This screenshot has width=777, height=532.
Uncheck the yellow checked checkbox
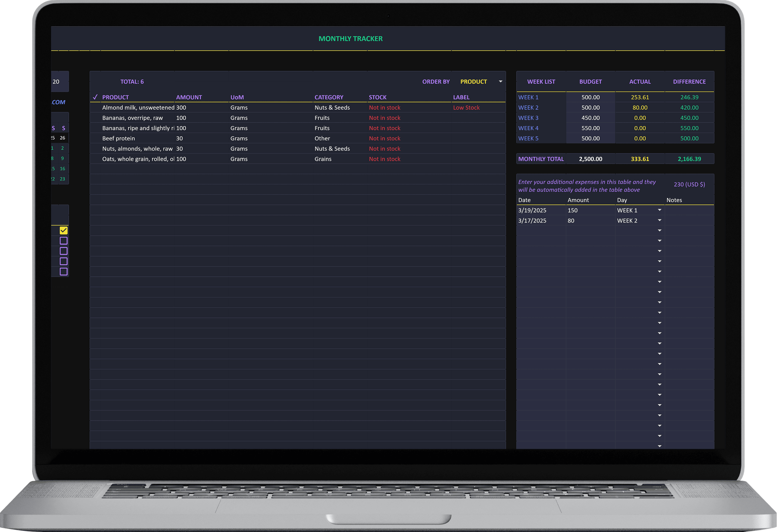63,230
